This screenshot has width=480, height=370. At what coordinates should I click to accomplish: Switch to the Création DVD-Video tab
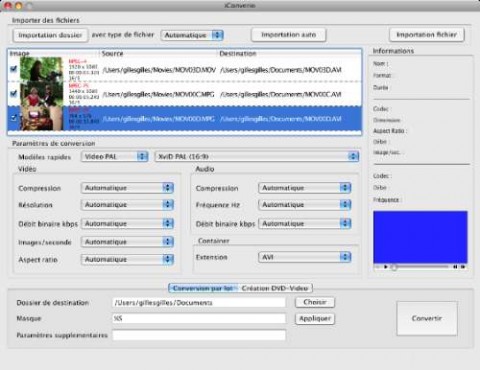point(275,288)
